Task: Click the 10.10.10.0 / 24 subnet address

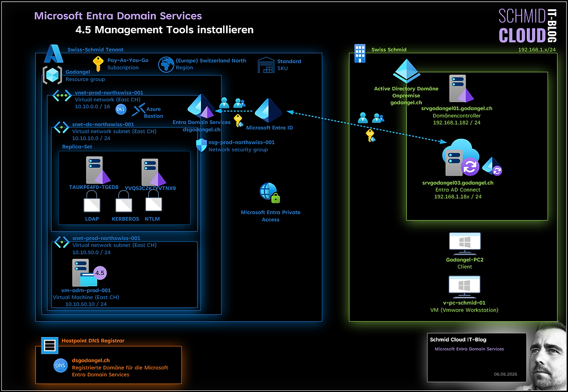Action: (92, 138)
